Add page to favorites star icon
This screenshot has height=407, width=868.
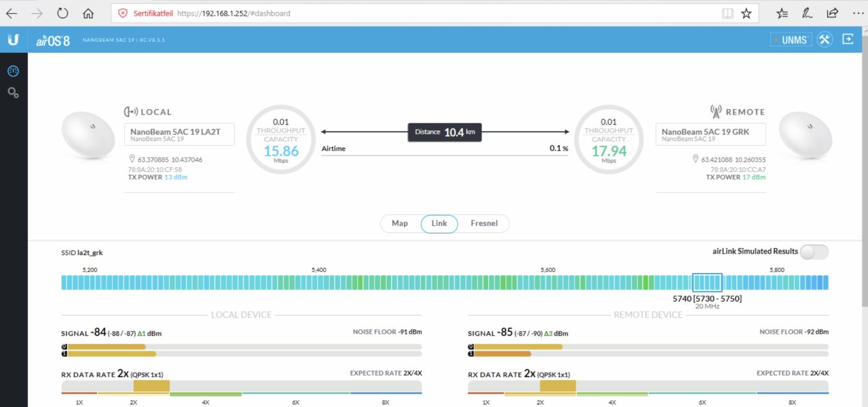[x=746, y=13]
